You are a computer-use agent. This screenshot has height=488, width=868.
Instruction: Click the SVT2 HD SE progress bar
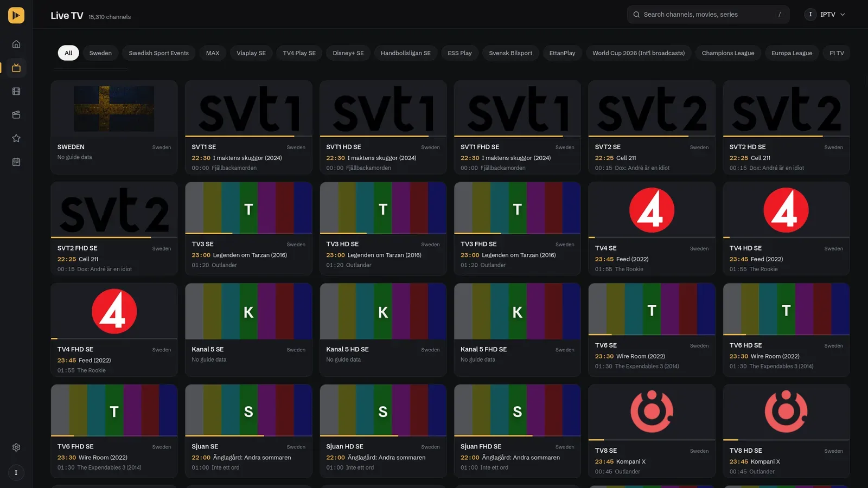click(x=787, y=136)
